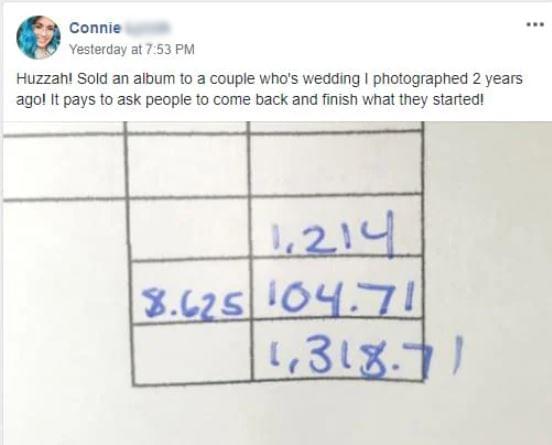Open Connie's profile picture avatar
The width and height of the screenshot is (552, 445).
pos(38,37)
